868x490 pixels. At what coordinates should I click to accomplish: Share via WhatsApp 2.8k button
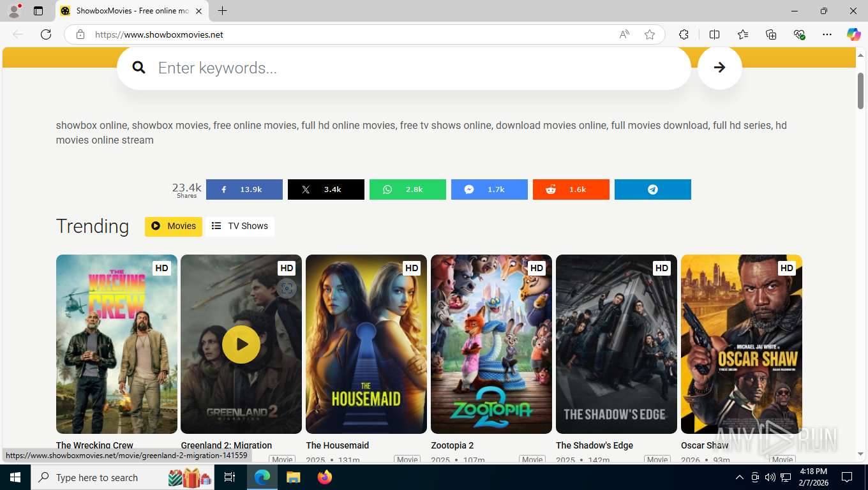pyautogui.click(x=407, y=189)
